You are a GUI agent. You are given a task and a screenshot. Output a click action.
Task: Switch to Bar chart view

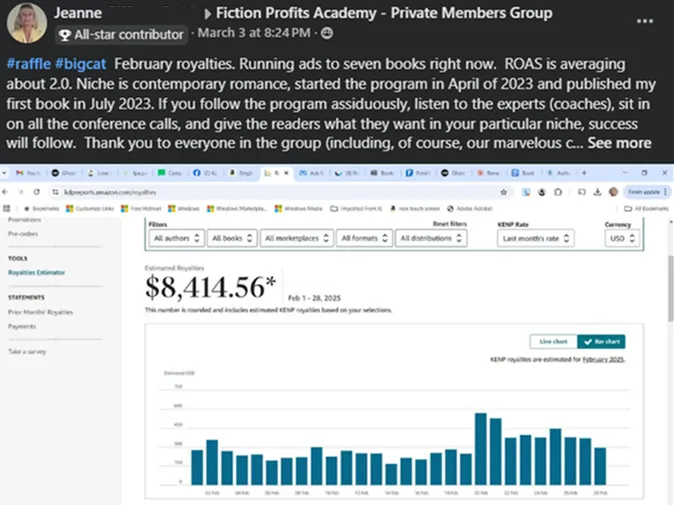[x=601, y=341]
